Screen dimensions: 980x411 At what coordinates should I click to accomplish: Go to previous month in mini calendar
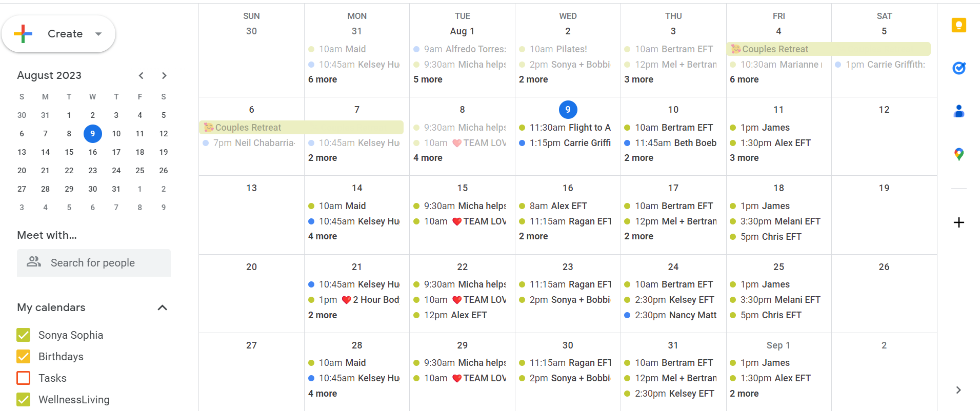(141, 75)
